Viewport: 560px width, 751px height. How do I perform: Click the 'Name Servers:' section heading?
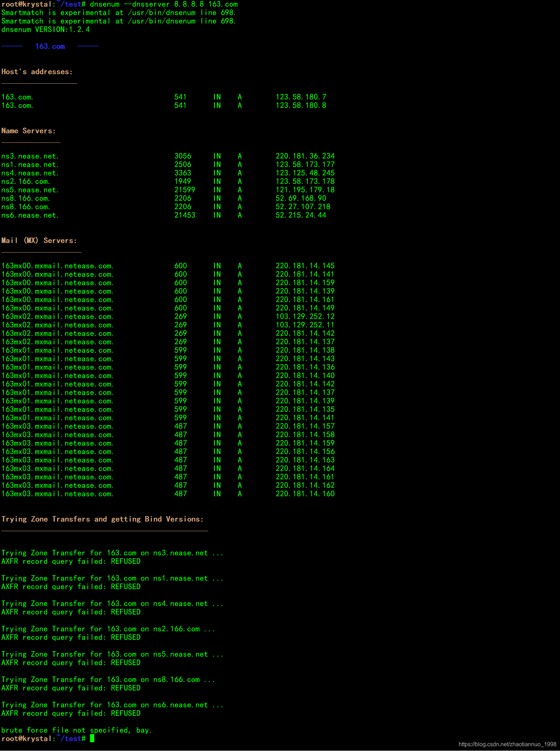(x=28, y=131)
